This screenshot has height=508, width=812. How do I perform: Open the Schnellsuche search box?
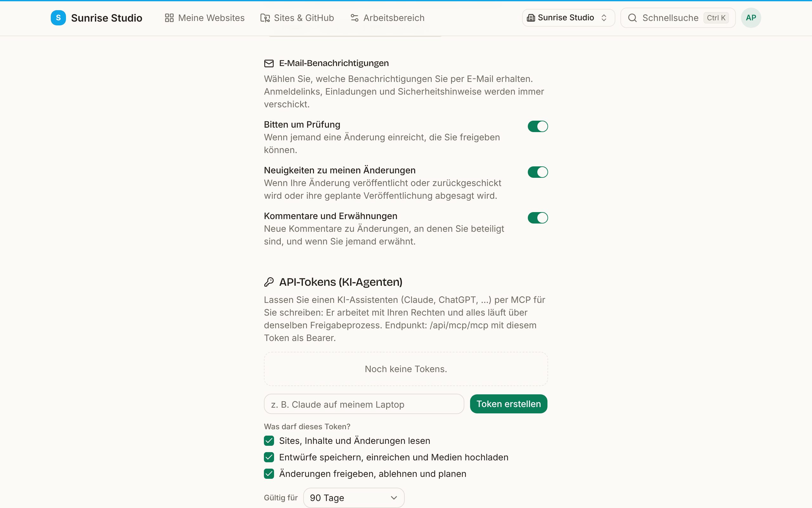[678, 18]
